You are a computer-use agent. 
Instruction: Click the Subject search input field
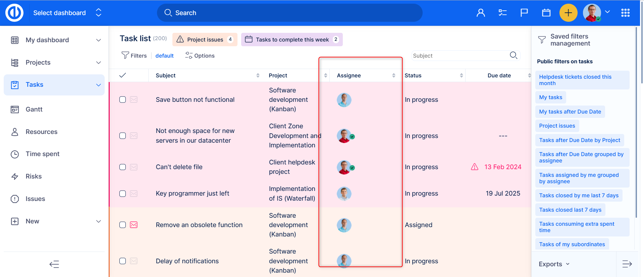click(460, 56)
